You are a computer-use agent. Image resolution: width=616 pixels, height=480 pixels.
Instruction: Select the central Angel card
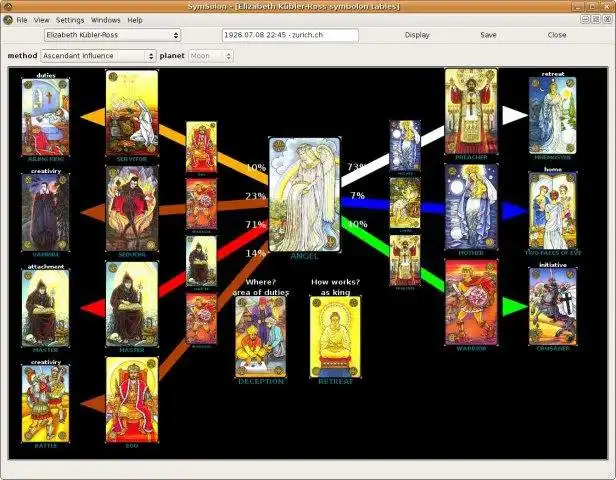304,194
